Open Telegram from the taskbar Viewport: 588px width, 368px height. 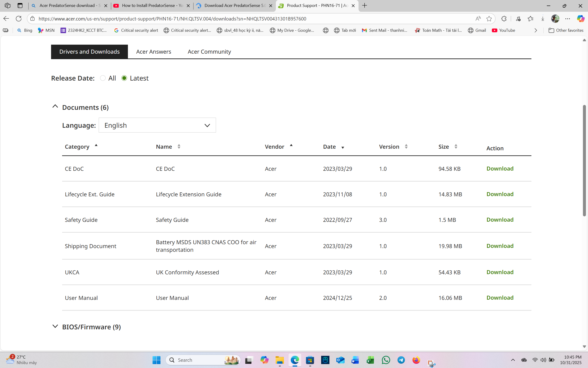click(x=401, y=360)
